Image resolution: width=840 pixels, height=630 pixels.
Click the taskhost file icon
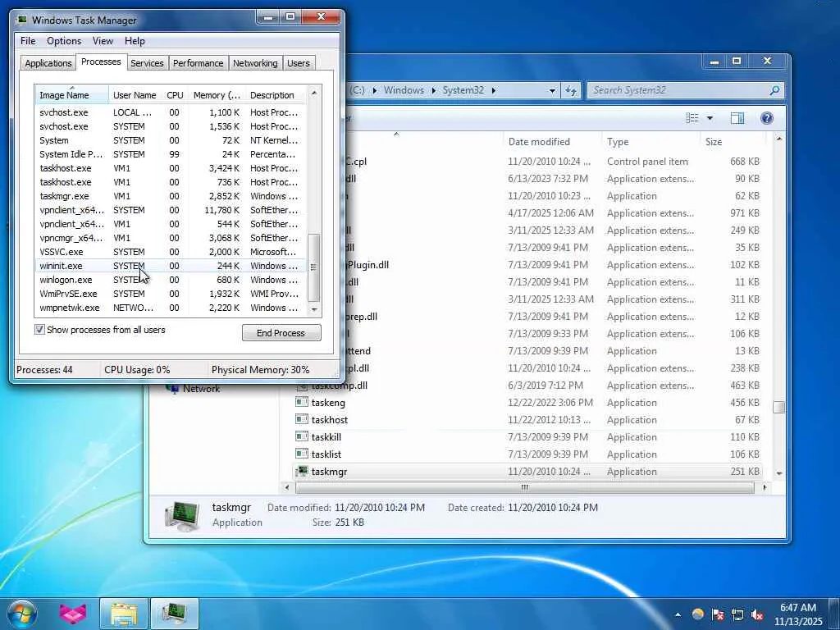[x=302, y=419]
